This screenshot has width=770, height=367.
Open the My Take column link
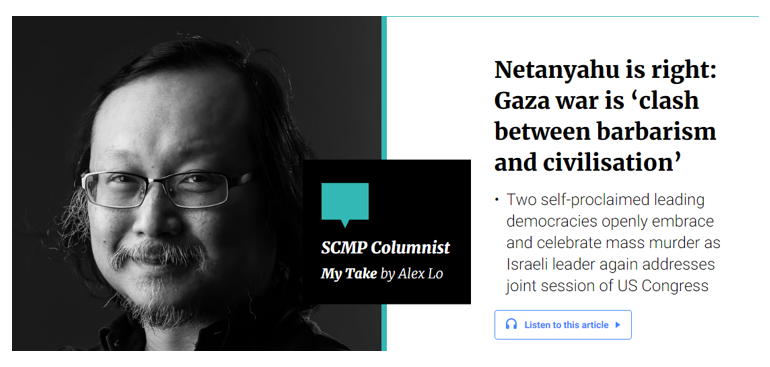[x=349, y=274]
